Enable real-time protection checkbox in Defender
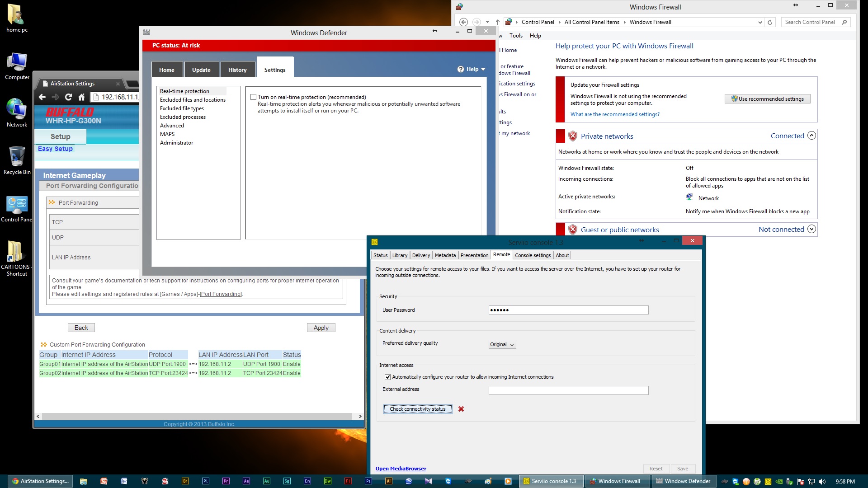 click(x=254, y=97)
